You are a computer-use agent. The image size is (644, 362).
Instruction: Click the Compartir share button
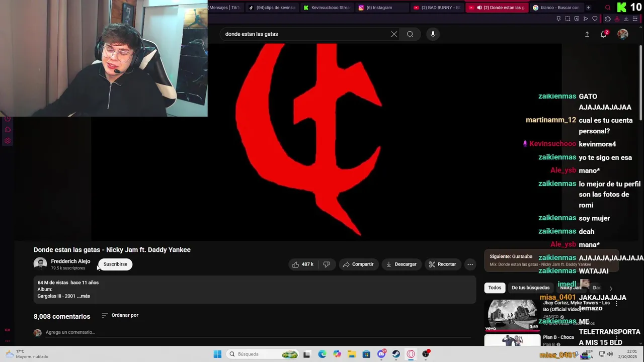pyautogui.click(x=358, y=264)
